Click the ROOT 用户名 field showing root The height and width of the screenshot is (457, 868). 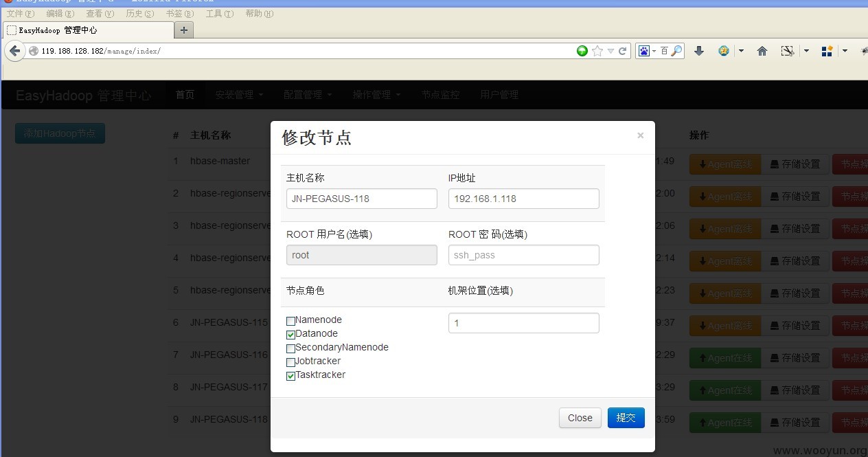click(x=362, y=255)
